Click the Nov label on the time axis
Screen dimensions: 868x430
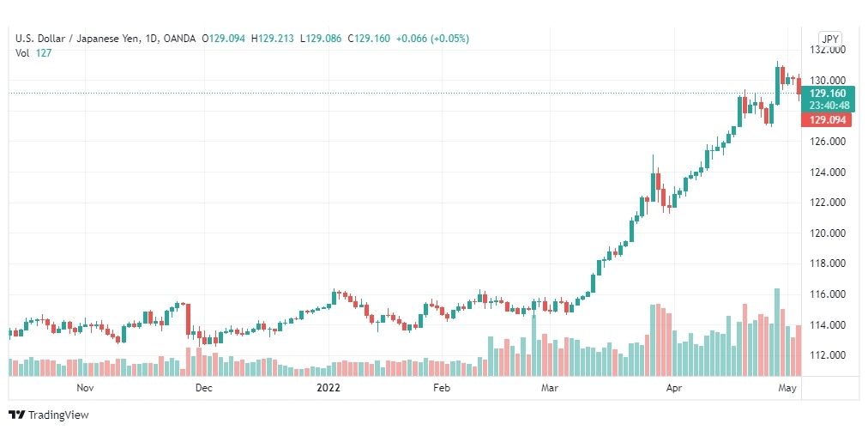tap(85, 388)
